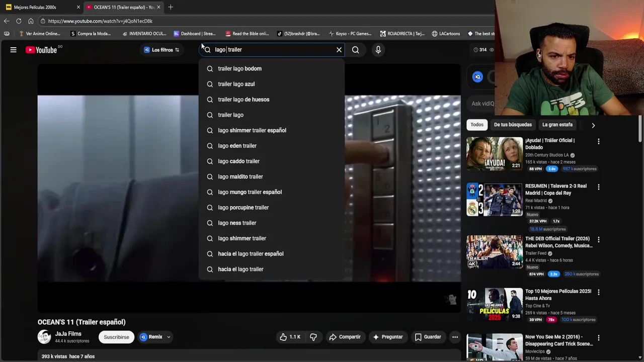Close the OCEAN'S 11 trailer tab

click(x=158, y=7)
